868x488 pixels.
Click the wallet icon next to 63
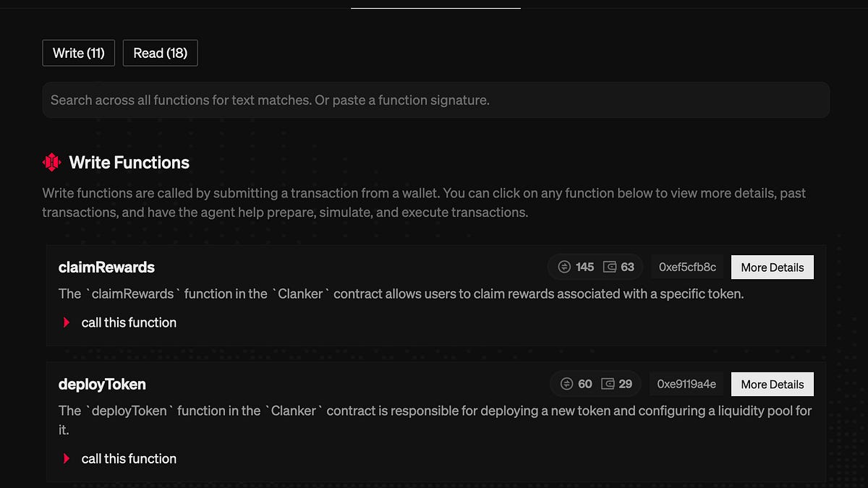tap(610, 267)
